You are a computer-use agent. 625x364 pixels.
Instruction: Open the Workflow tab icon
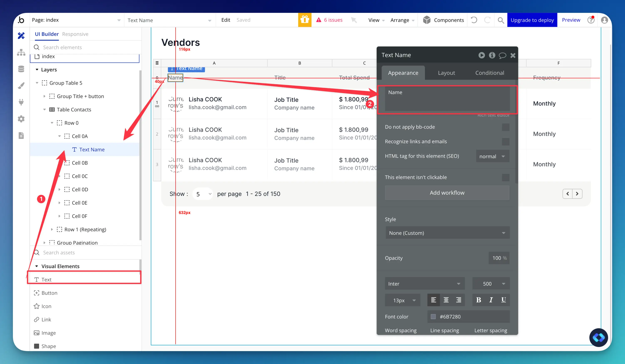(x=21, y=52)
